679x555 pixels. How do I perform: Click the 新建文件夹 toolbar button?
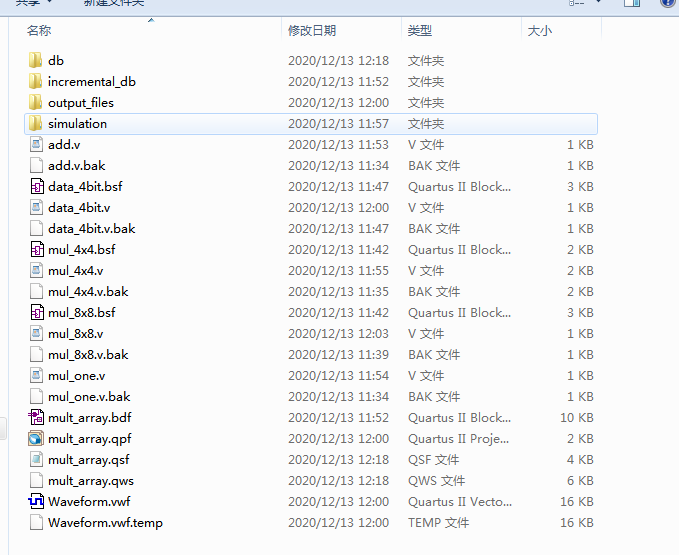click(x=113, y=3)
